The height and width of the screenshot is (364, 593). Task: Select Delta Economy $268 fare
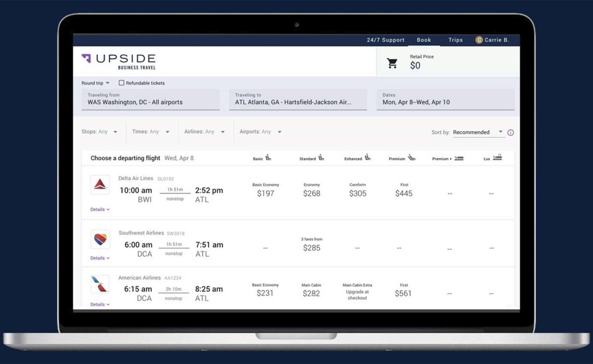click(x=312, y=190)
